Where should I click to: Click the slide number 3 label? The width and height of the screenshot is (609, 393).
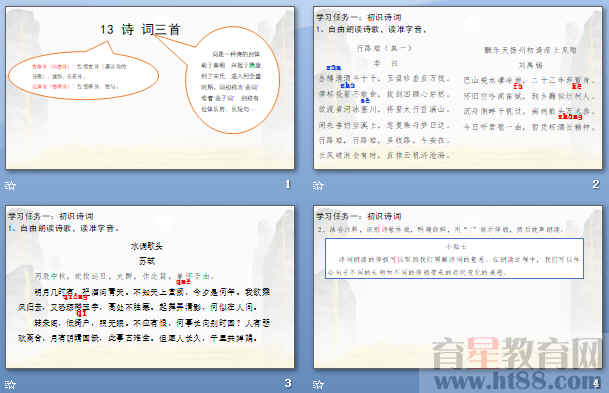pyautogui.click(x=288, y=383)
